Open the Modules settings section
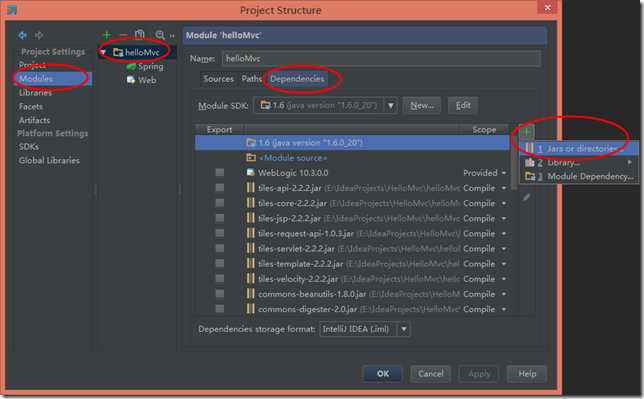This screenshot has width=644, height=399. pyautogui.click(x=53, y=78)
